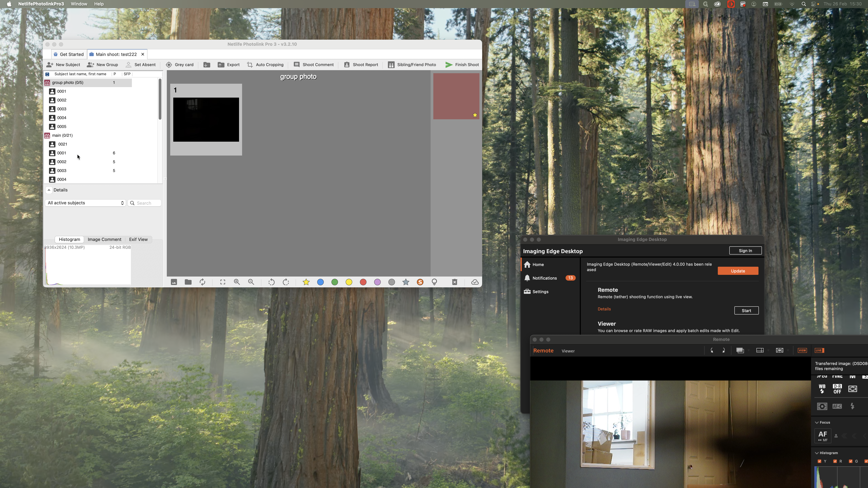Viewport: 868px width, 488px height.
Task: Click the cloud sync status icon
Action: [475, 282]
